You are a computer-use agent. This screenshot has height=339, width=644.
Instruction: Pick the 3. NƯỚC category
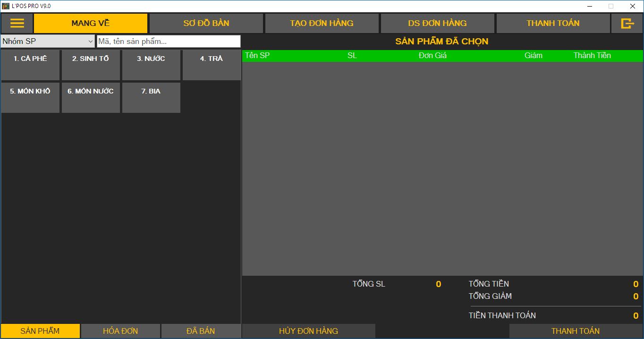(151, 65)
